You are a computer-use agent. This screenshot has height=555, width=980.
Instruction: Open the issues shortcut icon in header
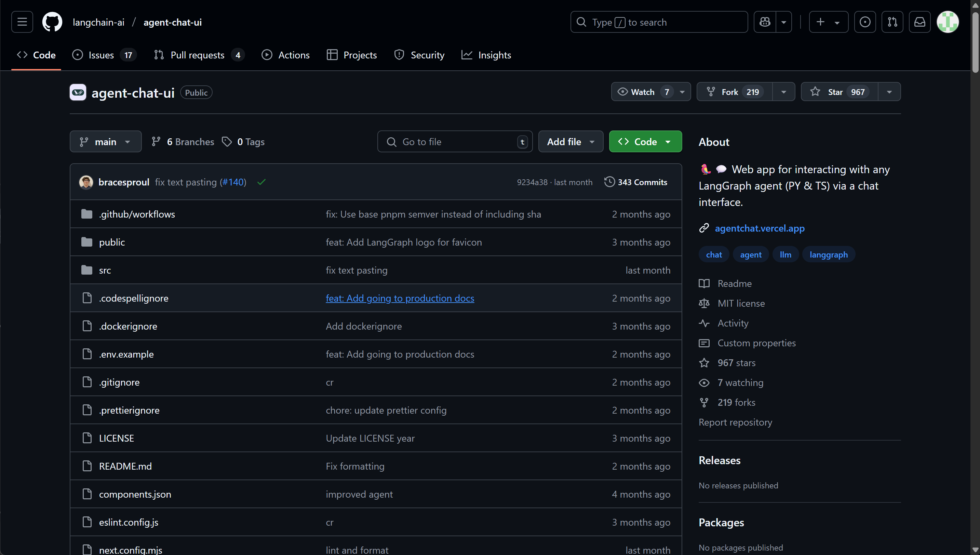click(865, 22)
